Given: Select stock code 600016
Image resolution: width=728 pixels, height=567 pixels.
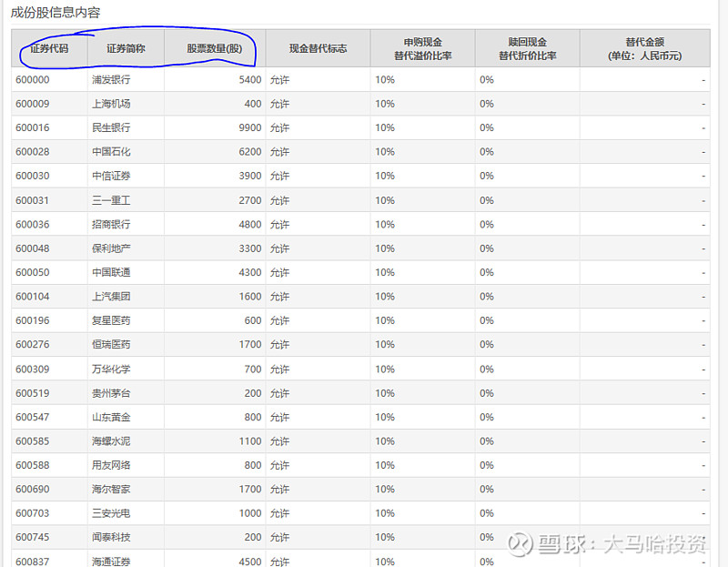Looking at the screenshot, I should pyautogui.click(x=33, y=127).
